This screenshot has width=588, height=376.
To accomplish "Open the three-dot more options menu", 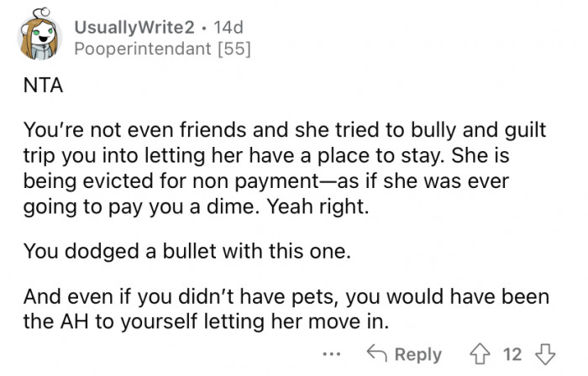I will coord(332,353).
